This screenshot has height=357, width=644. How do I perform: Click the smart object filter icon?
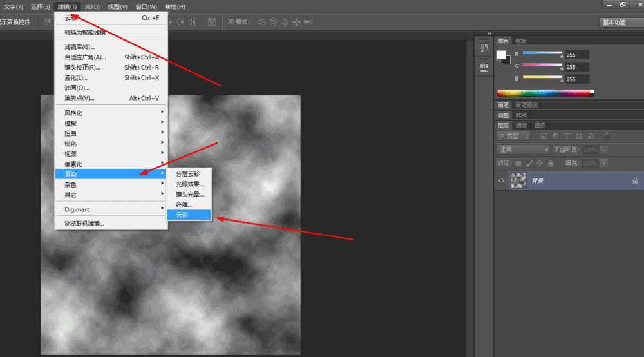pos(591,137)
